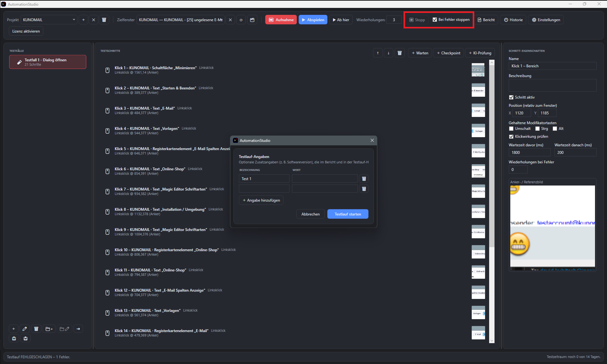Add a new test case with the bottom plus icon
The image size is (607, 364).
coord(14,329)
